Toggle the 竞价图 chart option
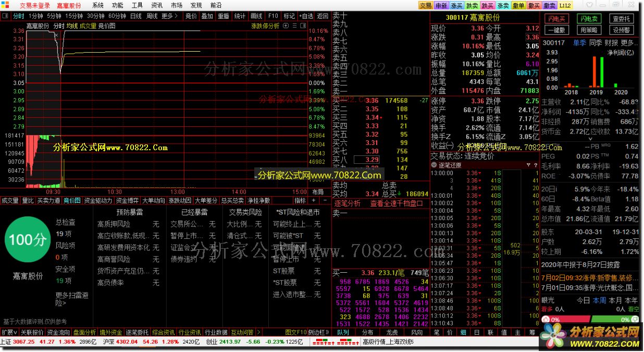The image size is (644, 352). click(x=106, y=26)
